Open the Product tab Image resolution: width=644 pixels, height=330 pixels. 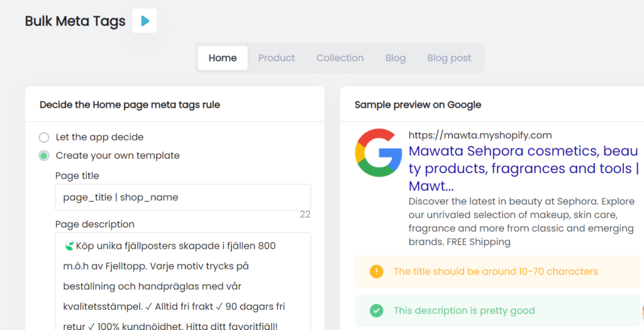click(x=277, y=58)
